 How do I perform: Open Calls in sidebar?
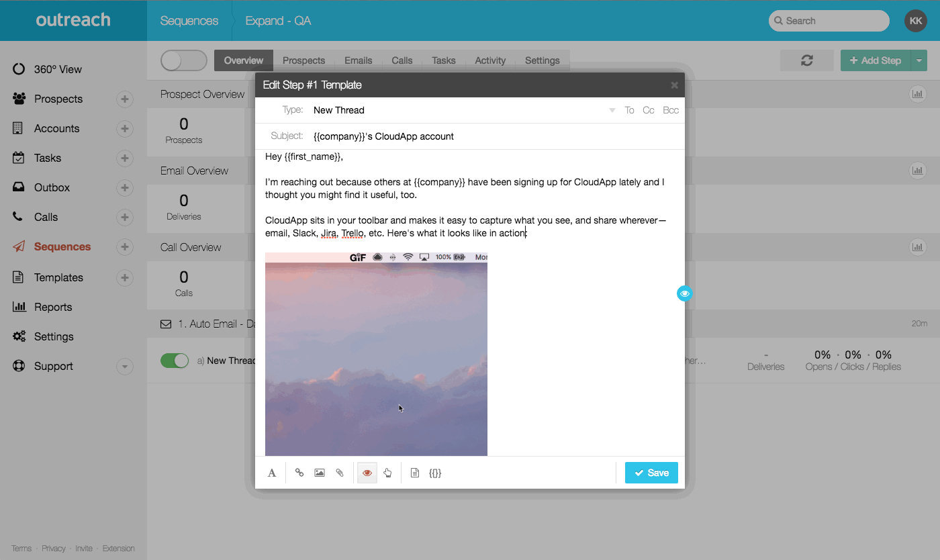tap(46, 217)
